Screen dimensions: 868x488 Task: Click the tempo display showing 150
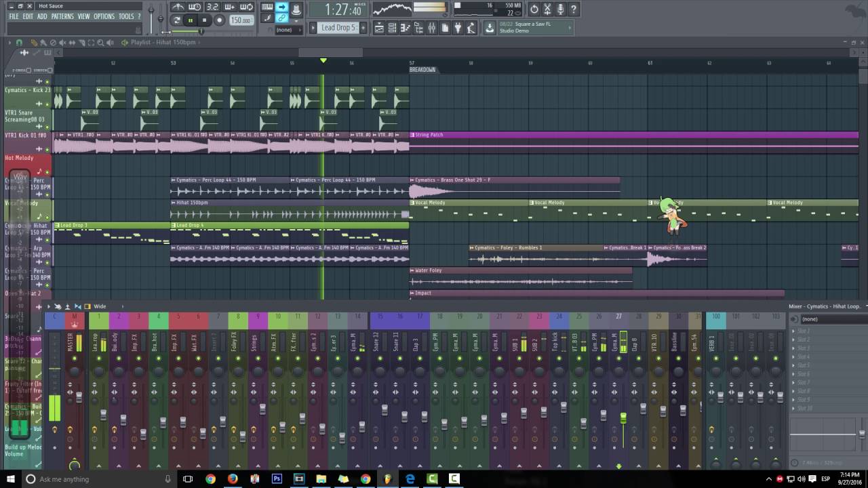pyautogui.click(x=241, y=20)
